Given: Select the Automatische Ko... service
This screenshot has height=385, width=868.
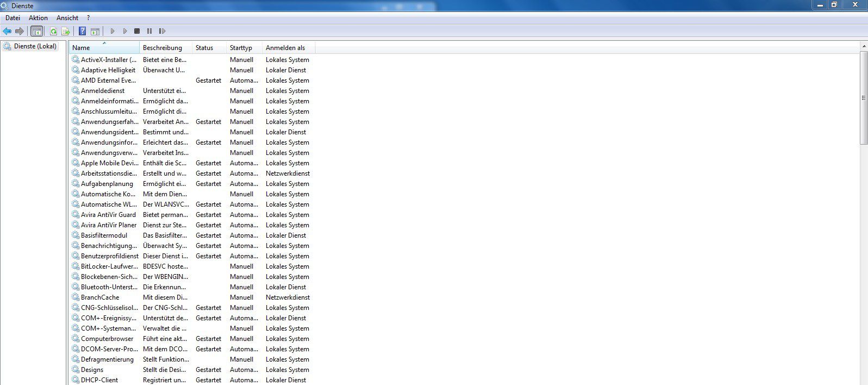Looking at the screenshot, I should [x=193, y=194].
